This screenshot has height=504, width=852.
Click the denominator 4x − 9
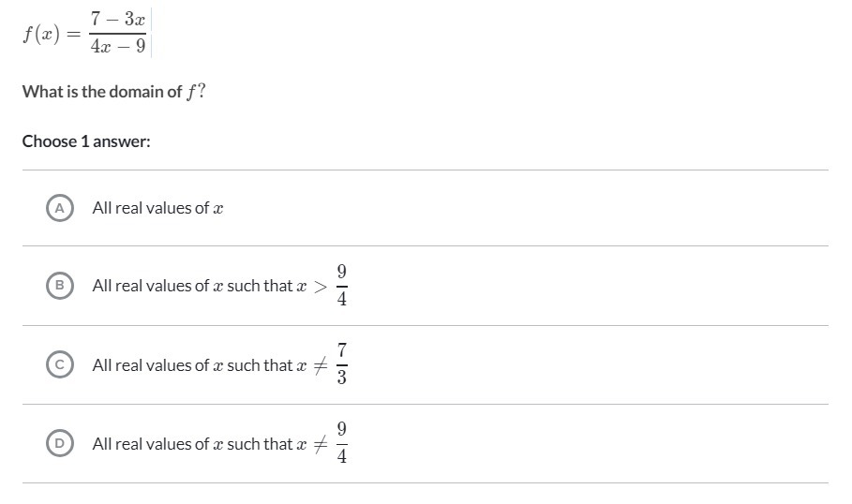pyautogui.click(x=118, y=46)
